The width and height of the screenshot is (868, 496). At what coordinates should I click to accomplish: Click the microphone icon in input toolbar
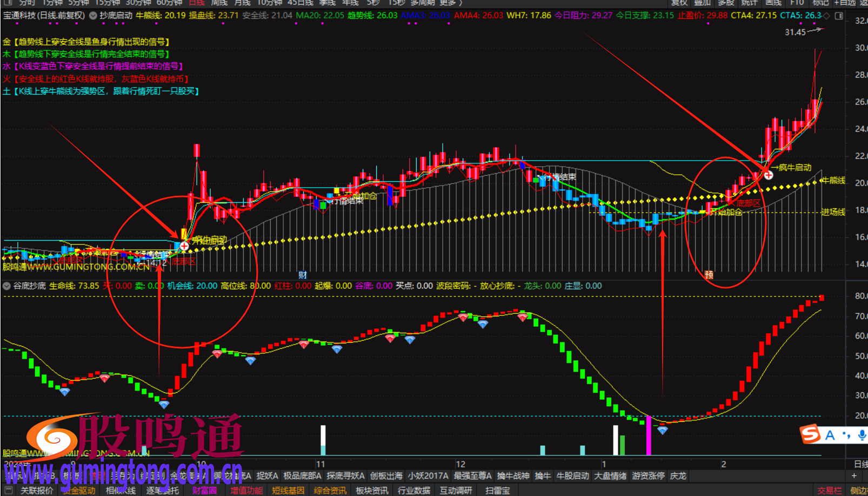[x=862, y=435]
